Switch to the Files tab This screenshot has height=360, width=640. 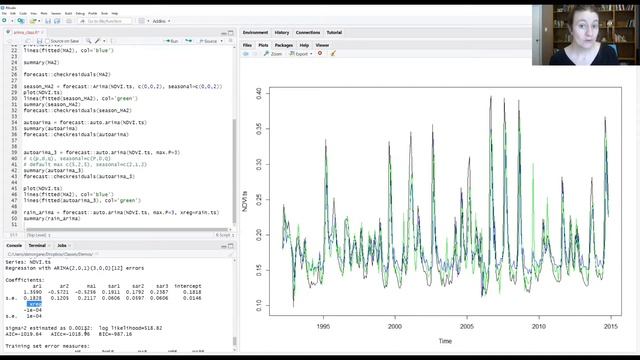pos(247,45)
